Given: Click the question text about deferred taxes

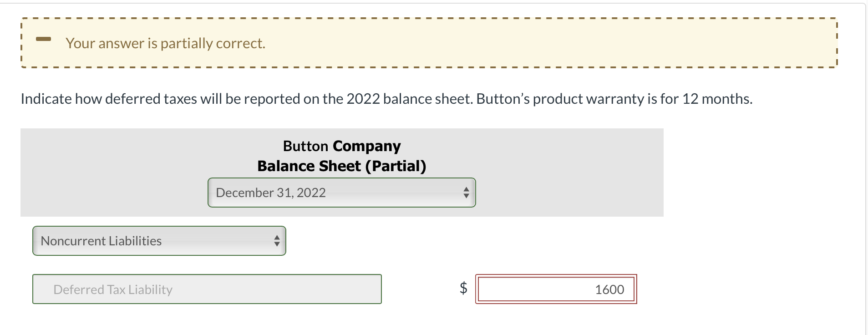Looking at the screenshot, I should (x=386, y=98).
